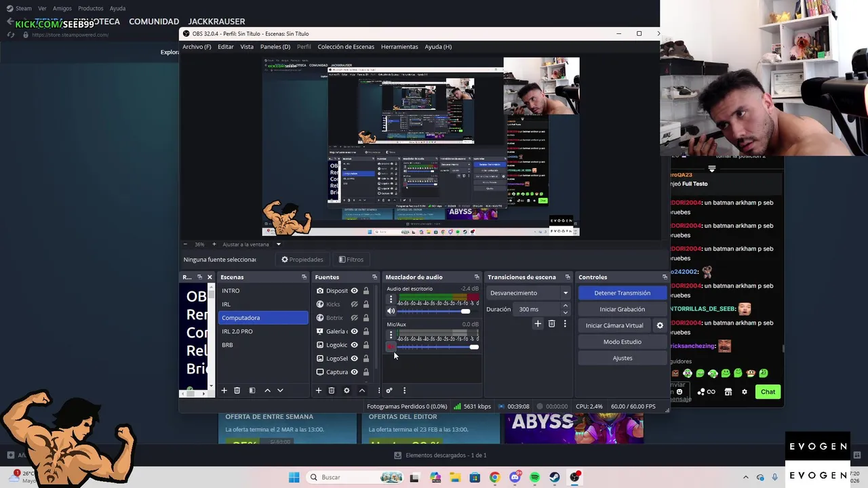The image size is (868, 488).
Task: Increase transition duration with up stepper
Action: pos(566,306)
